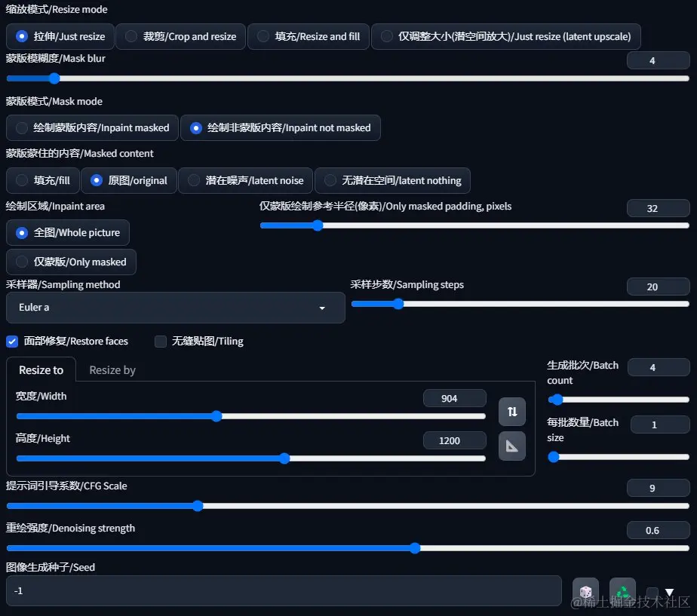Screen dimensions: 697x616
Task: Select 仅蒙版/Only masked inpaint area
Action: (x=71, y=262)
